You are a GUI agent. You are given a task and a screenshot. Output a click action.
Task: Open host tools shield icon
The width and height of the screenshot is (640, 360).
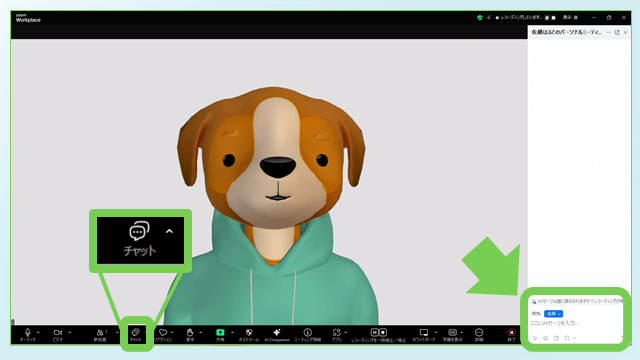click(249, 335)
